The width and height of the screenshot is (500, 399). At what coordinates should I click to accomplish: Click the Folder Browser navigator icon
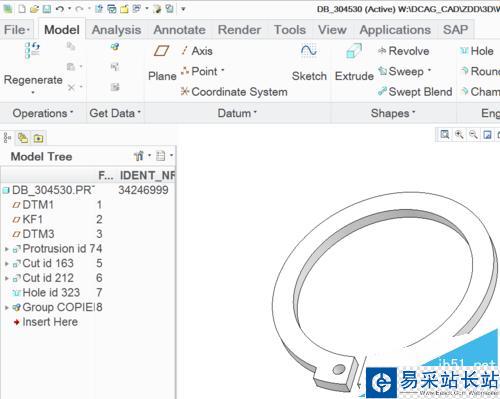(x=23, y=138)
